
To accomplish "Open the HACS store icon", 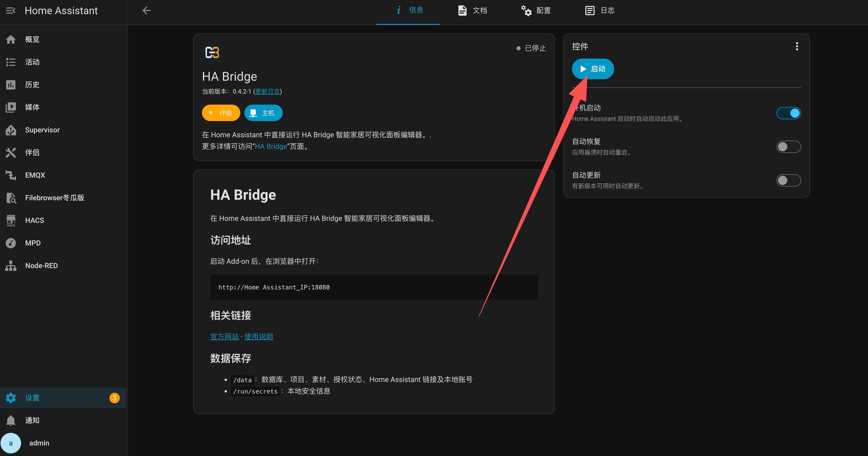I will [11, 220].
